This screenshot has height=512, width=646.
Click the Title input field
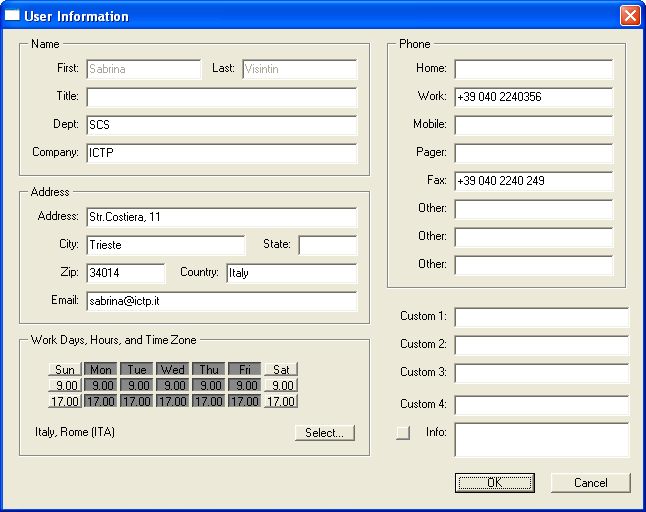tap(221, 98)
